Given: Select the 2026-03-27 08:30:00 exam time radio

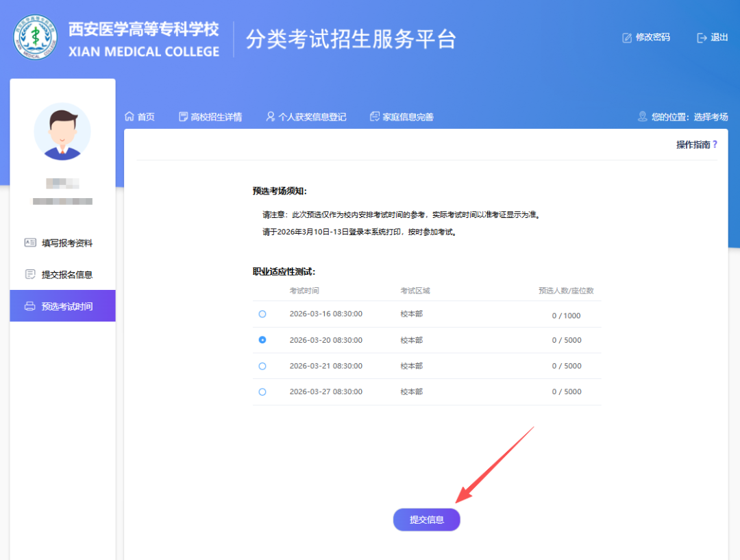Looking at the screenshot, I should point(262,392).
